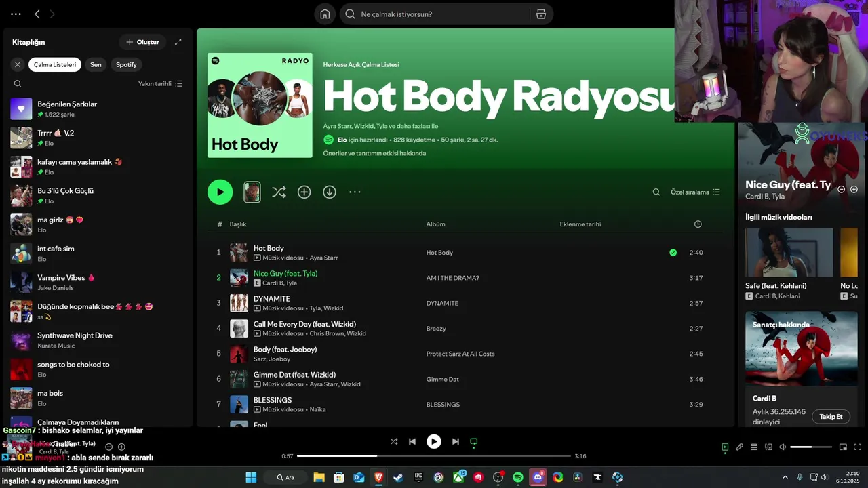Image resolution: width=868 pixels, height=488 pixels.
Task: Adjust the Spotify volume slider
Action: (811, 447)
